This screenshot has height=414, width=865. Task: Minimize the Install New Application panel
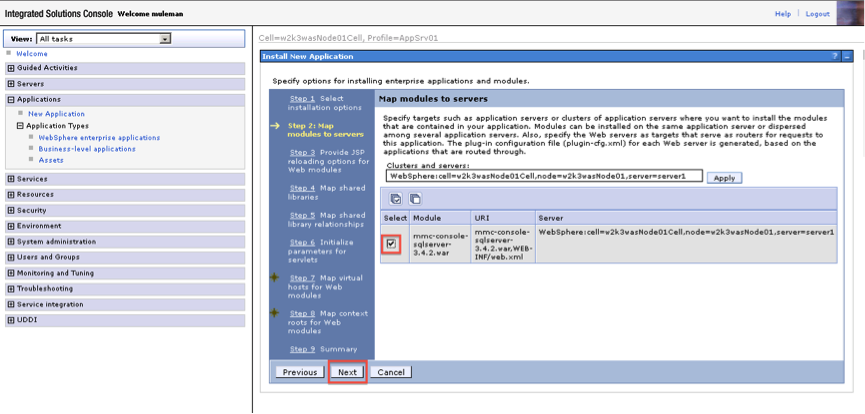846,56
